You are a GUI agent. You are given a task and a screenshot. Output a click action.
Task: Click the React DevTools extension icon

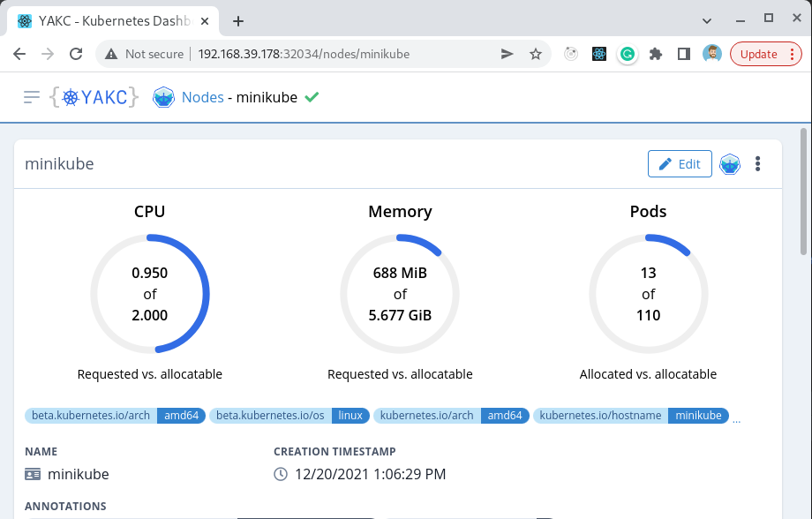599,54
